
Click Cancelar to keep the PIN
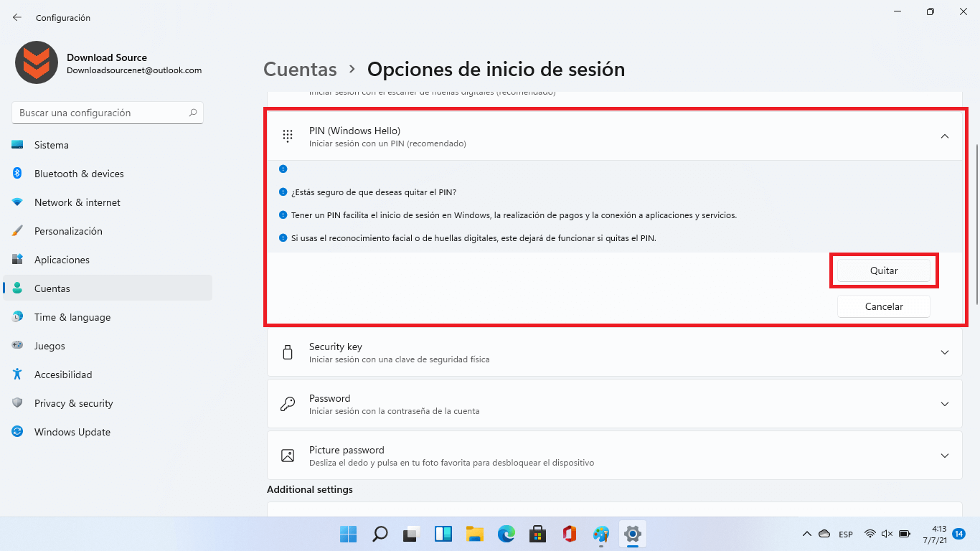[884, 306]
